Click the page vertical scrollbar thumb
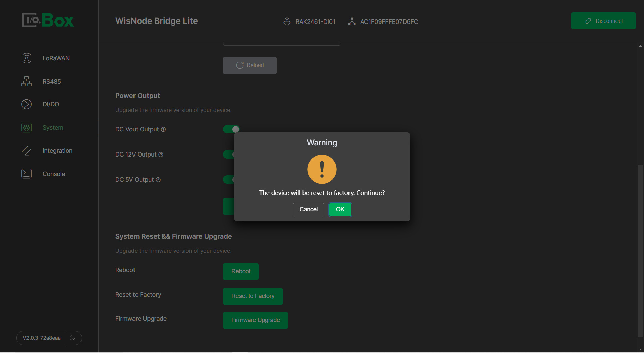This screenshot has height=353, width=644. point(640,250)
